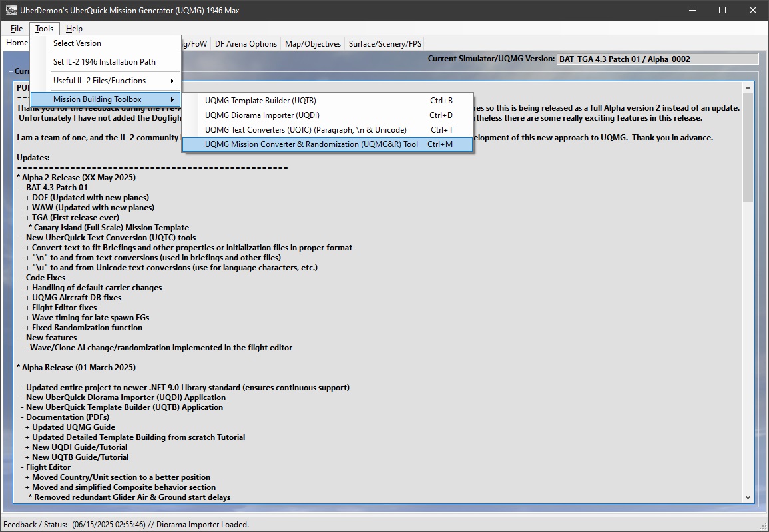The height and width of the screenshot is (532, 769).
Task: Click the '* Alpha 2 Release (XX May 2025)' line
Action: click(x=77, y=178)
